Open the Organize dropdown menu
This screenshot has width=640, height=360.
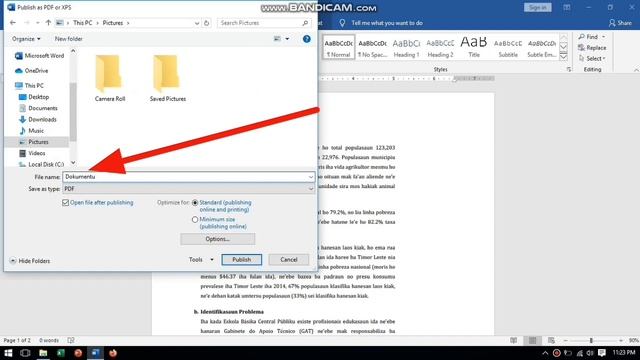(x=26, y=39)
